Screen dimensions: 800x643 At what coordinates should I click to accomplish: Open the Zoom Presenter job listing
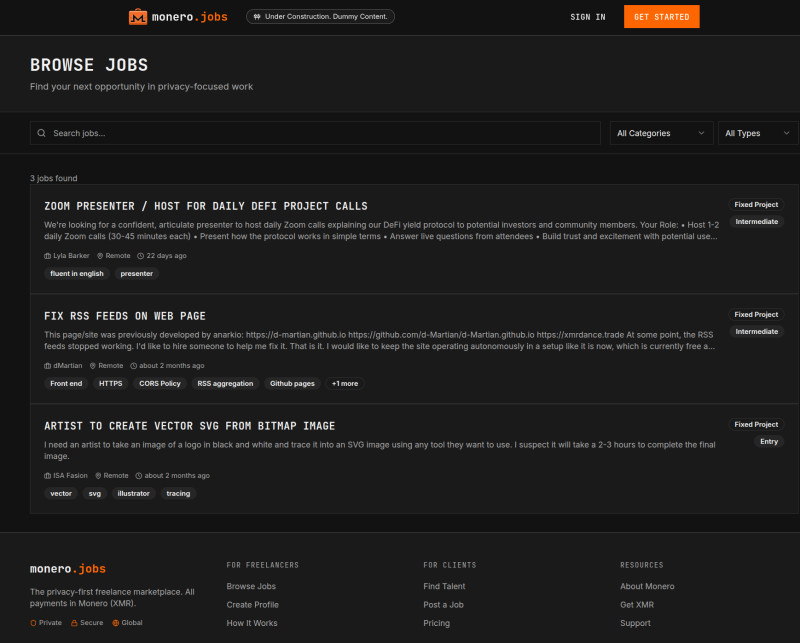[x=206, y=206]
